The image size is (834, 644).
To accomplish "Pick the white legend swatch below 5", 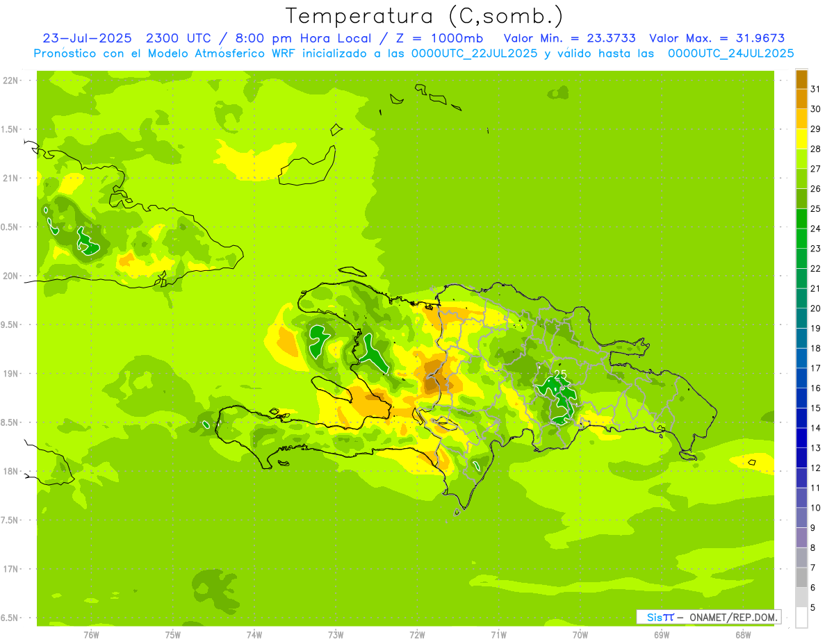I will [x=801, y=618].
